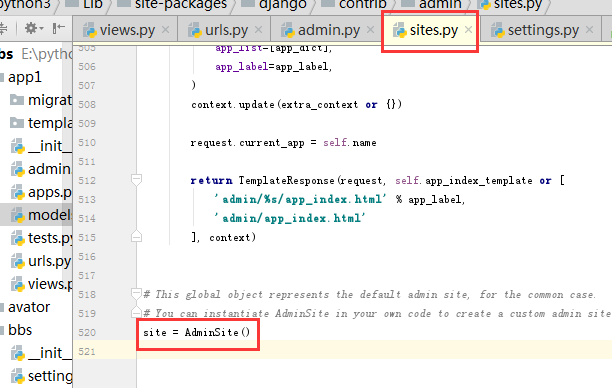
Task: Collapse the code fold at line 512
Action: point(136,180)
